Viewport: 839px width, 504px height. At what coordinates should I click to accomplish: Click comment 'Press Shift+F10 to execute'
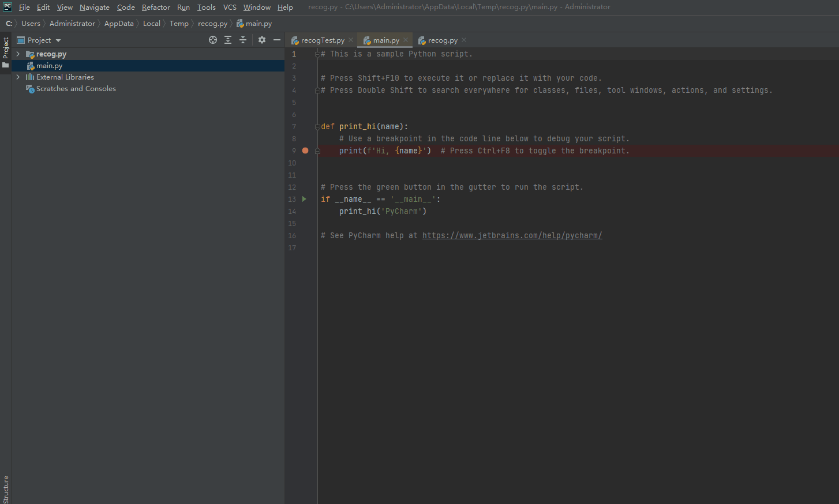(461, 78)
